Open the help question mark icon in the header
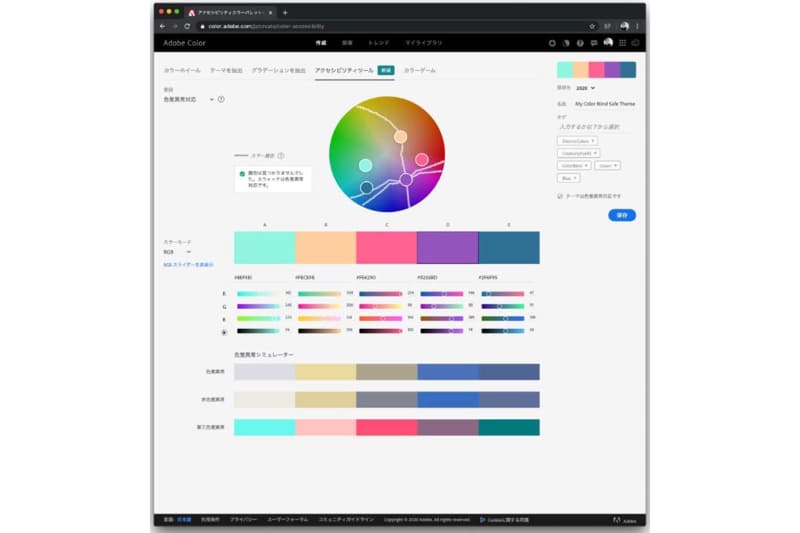 580,43
